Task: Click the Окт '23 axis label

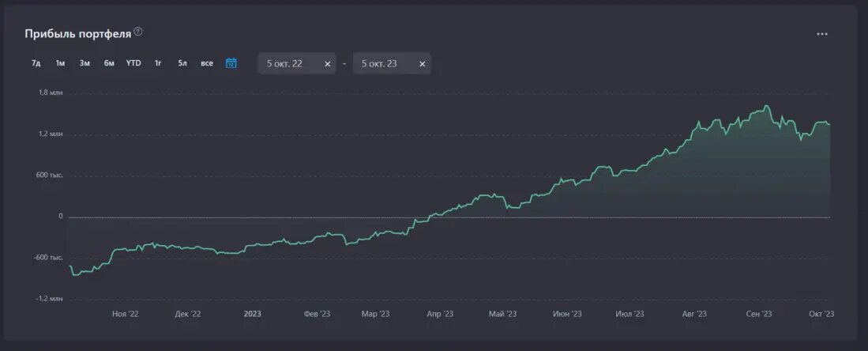Action: (x=821, y=314)
